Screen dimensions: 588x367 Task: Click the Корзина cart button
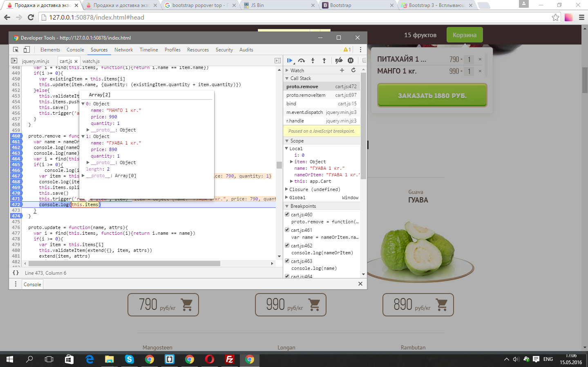pos(465,35)
